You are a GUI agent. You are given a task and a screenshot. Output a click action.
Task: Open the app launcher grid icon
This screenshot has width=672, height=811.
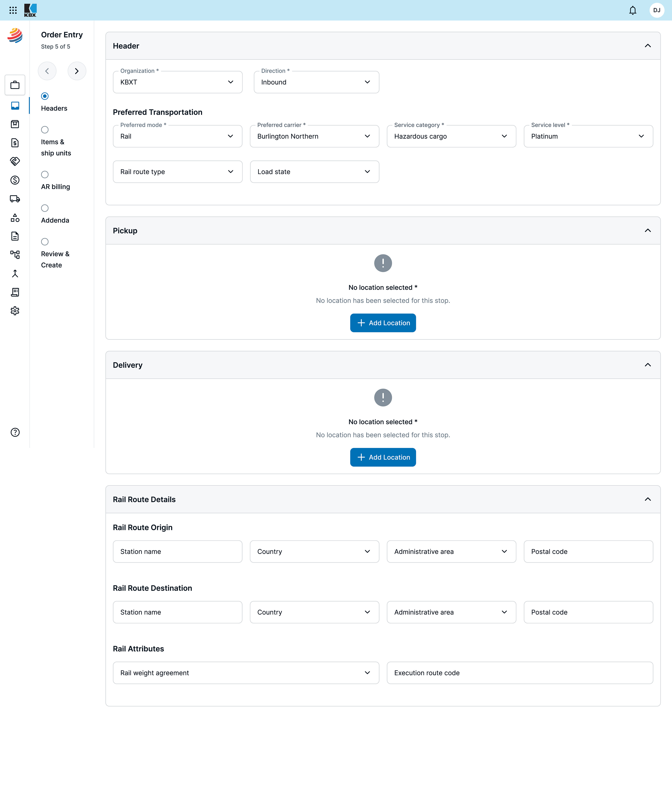13,10
